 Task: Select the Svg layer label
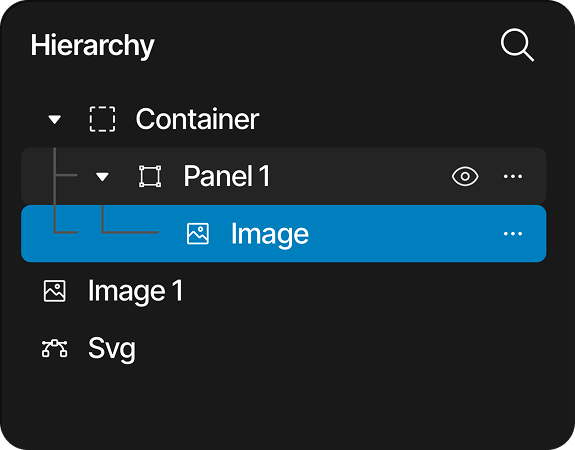tap(112, 350)
